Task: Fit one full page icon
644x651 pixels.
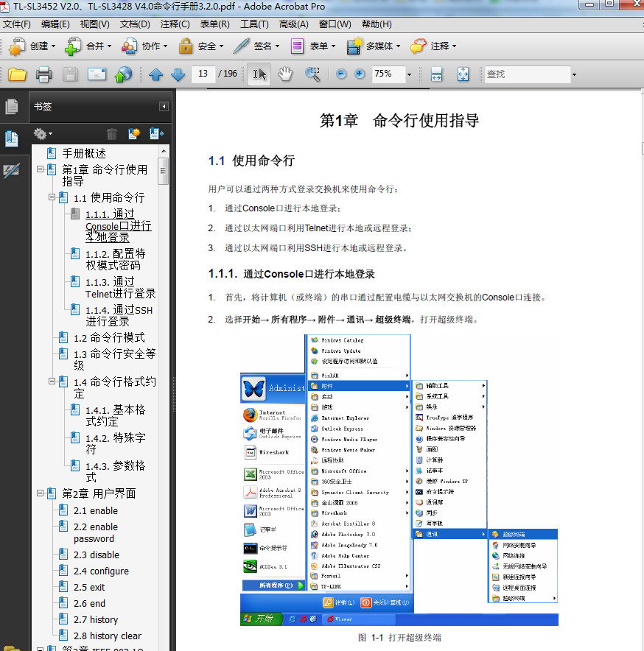Action: (463, 74)
